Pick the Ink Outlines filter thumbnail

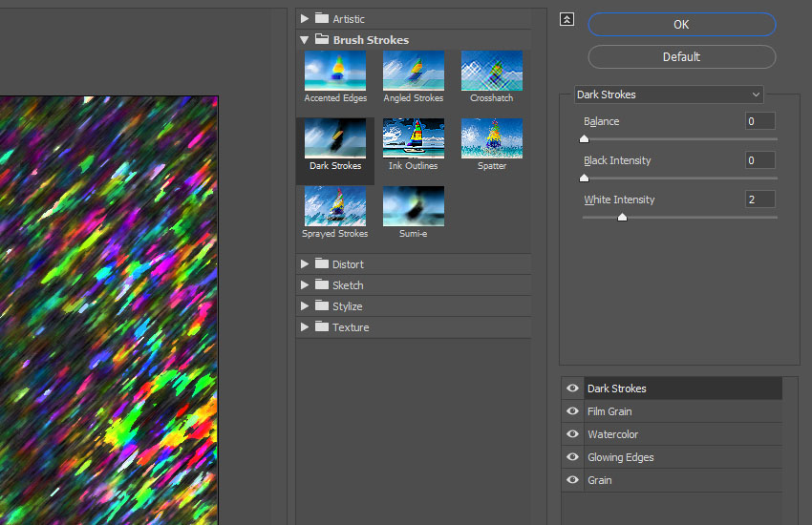tap(413, 139)
